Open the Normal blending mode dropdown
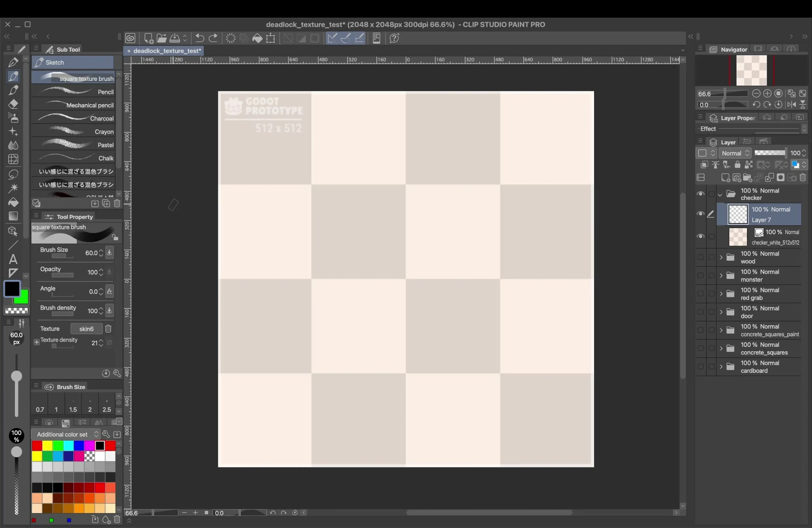Screen dimensions: 812x528 pyautogui.click(x=735, y=153)
